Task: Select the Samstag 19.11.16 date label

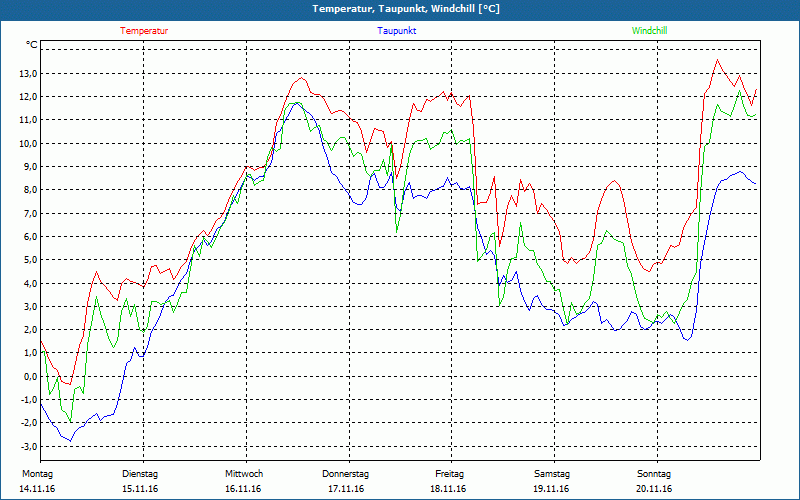Action: click(552, 481)
